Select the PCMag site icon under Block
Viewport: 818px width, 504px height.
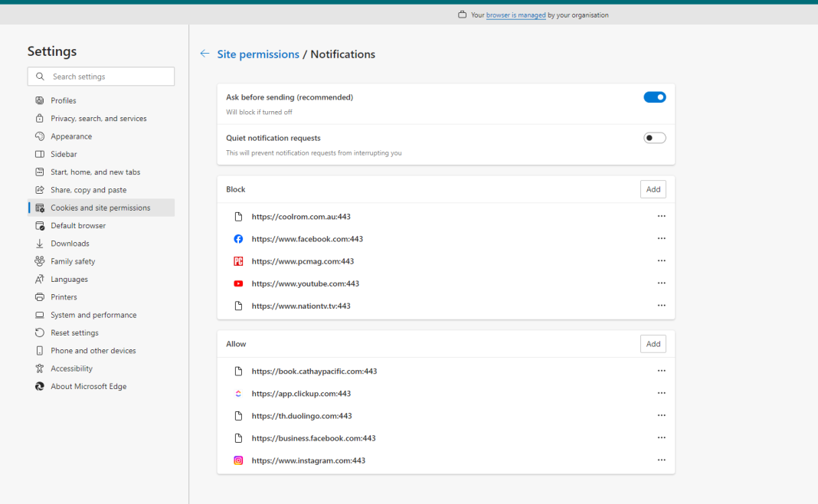point(238,260)
